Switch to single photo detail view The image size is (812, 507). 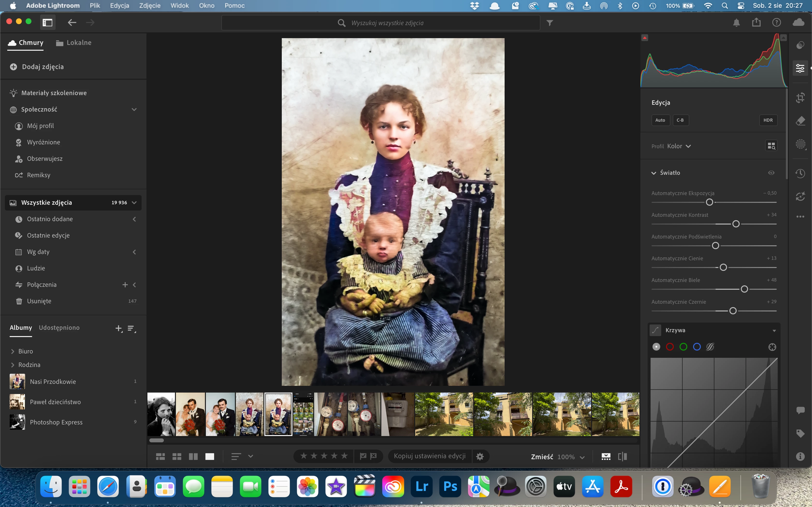(210, 456)
